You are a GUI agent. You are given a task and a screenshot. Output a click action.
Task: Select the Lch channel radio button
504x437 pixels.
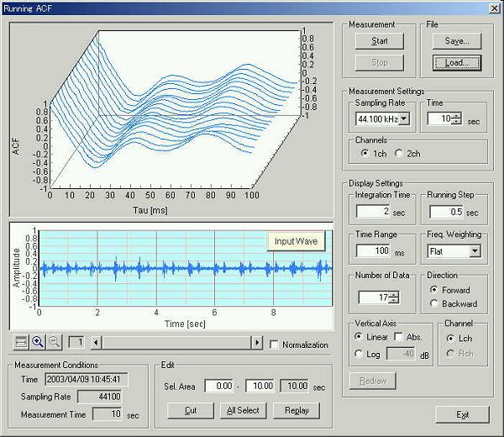click(450, 339)
